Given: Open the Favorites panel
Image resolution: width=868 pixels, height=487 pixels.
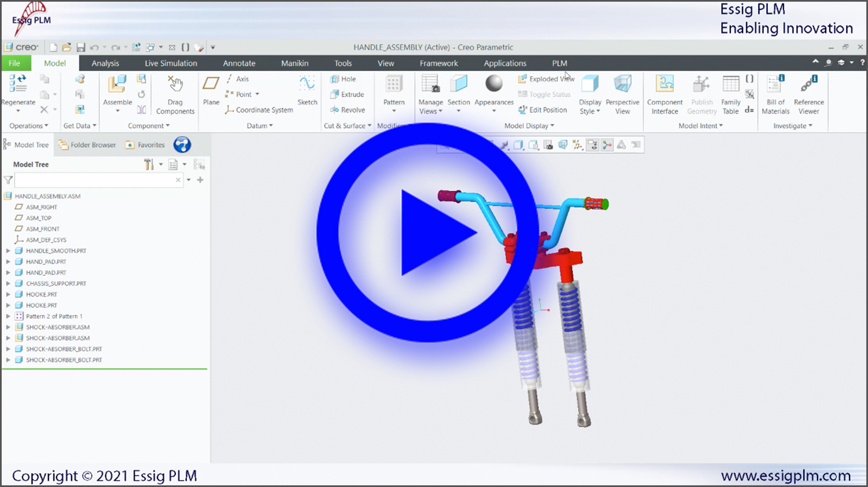Looking at the screenshot, I should click(x=144, y=145).
